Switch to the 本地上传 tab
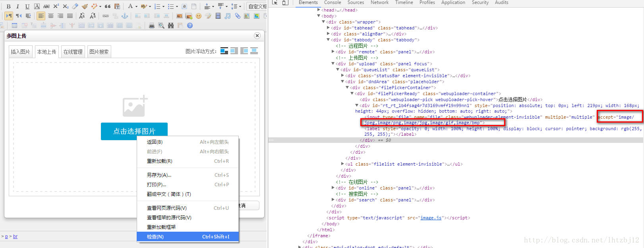Viewport: 644px width, 248px height. click(47, 52)
